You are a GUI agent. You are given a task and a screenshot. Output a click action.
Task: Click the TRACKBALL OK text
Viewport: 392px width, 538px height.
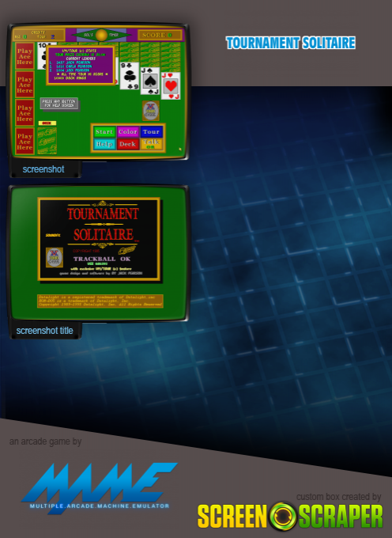[102, 259]
